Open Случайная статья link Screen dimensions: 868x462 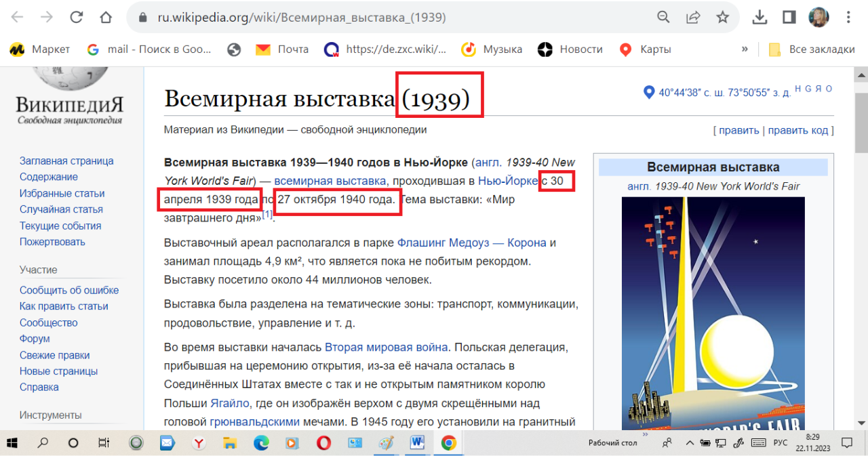pos(61,209)
